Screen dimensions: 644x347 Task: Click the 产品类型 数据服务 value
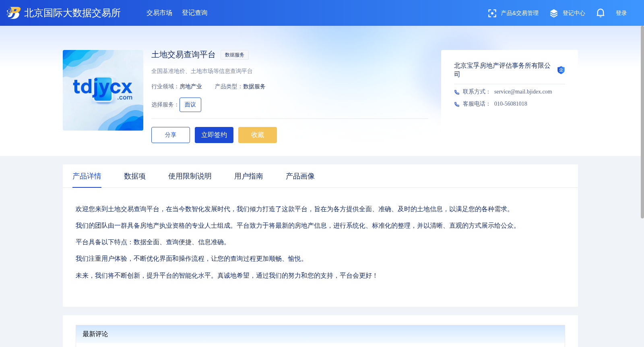point(254,87)
